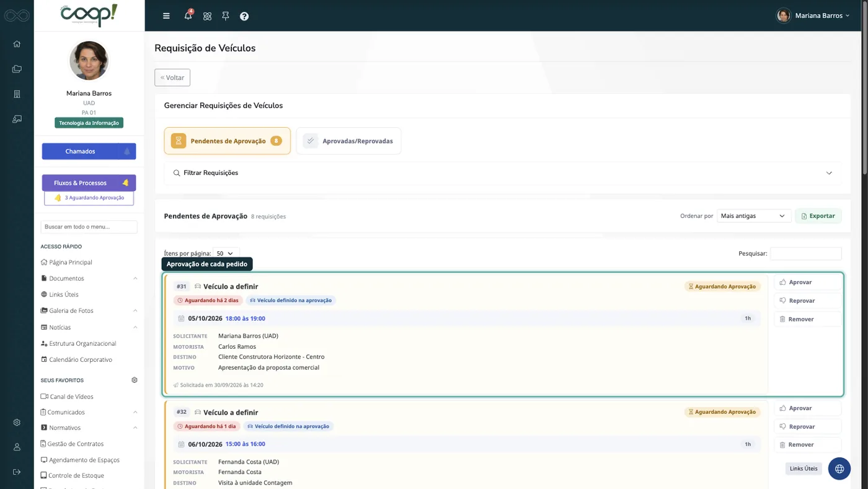
Task: Open the notifications bell icon
Action: [x=188, y=16]
